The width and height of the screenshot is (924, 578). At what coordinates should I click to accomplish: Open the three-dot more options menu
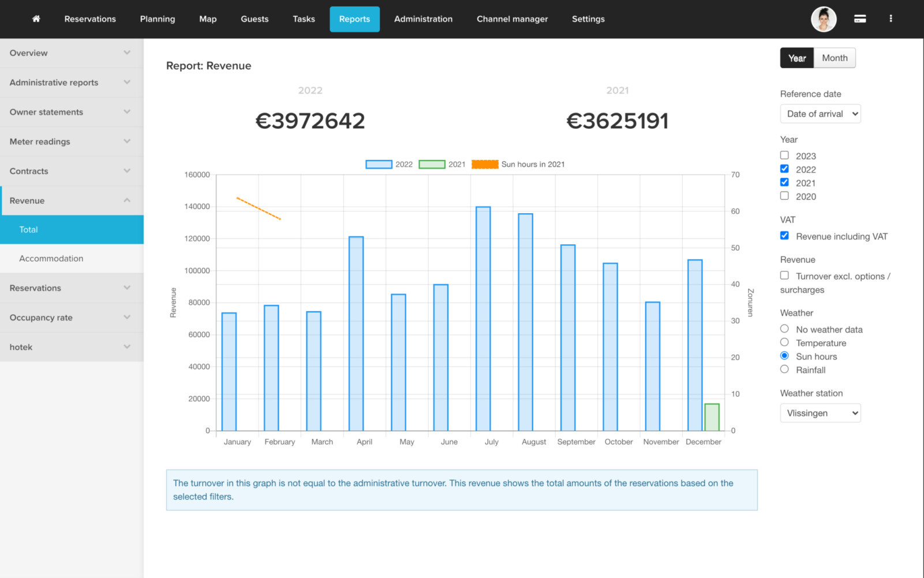[x=891, y=19]
